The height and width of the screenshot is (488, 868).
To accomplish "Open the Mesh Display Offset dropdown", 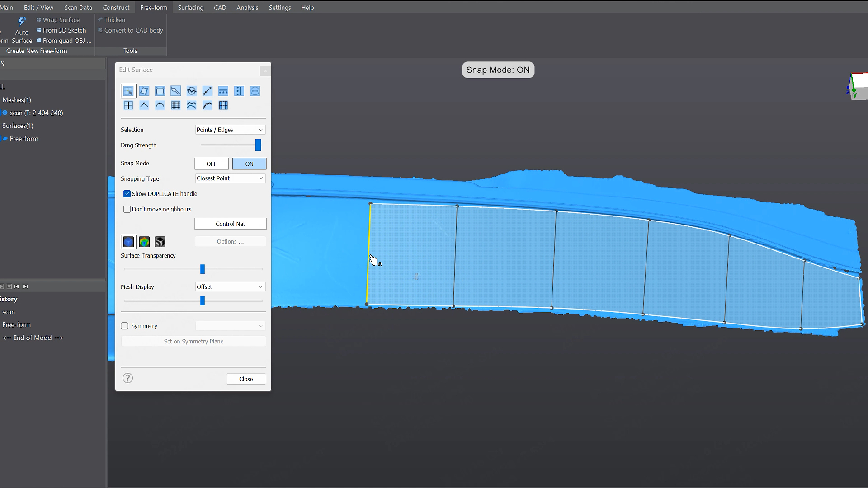I will (x=230, y=286).
